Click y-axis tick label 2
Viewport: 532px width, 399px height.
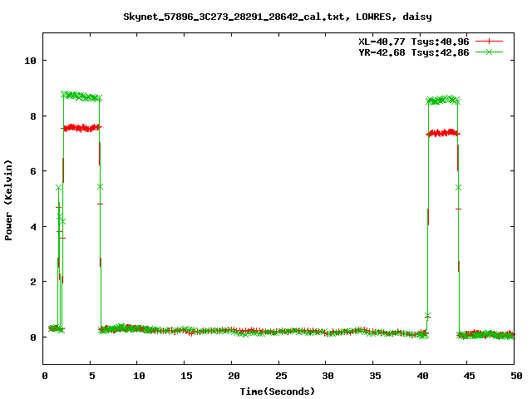(x=33, y=282)
